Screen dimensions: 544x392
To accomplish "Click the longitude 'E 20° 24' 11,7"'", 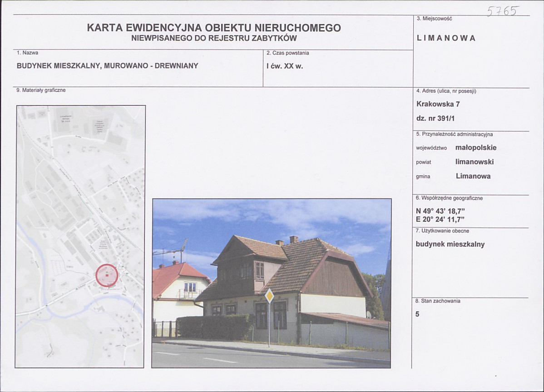I will [x=440, y=219].
